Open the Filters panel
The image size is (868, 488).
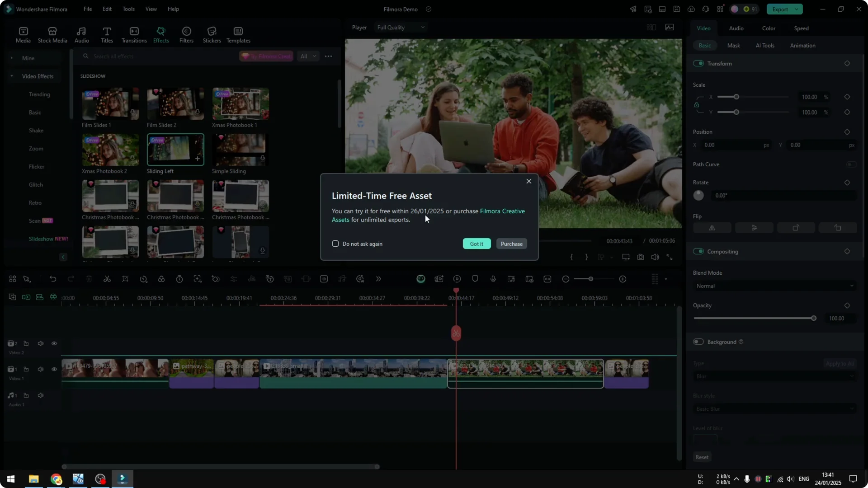[x=186, y=35]
